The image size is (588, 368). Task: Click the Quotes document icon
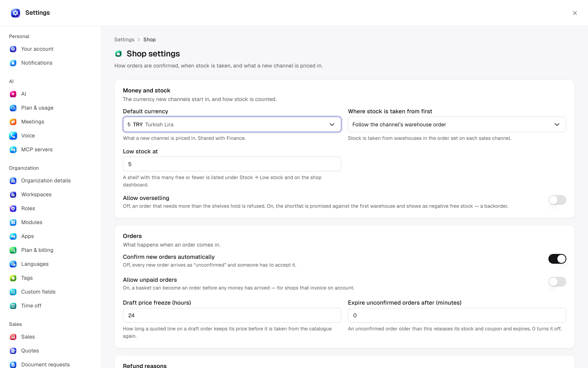point(13,350)
